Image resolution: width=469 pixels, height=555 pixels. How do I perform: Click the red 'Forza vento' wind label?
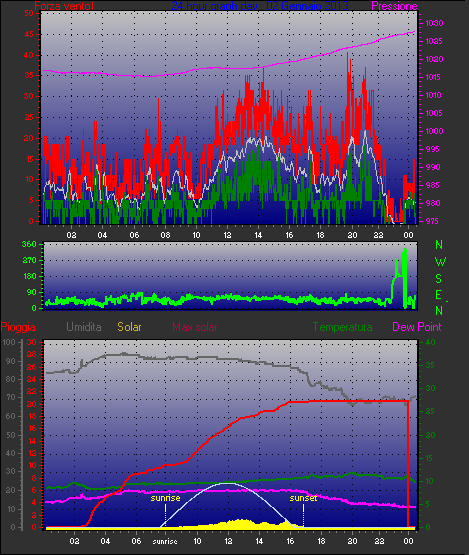tap(64, 6)
